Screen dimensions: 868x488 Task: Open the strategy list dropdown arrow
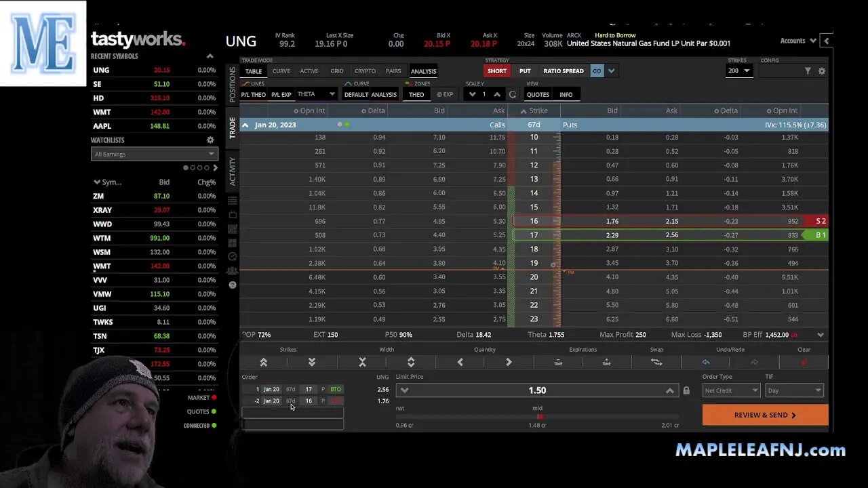(x=611, y=70)
